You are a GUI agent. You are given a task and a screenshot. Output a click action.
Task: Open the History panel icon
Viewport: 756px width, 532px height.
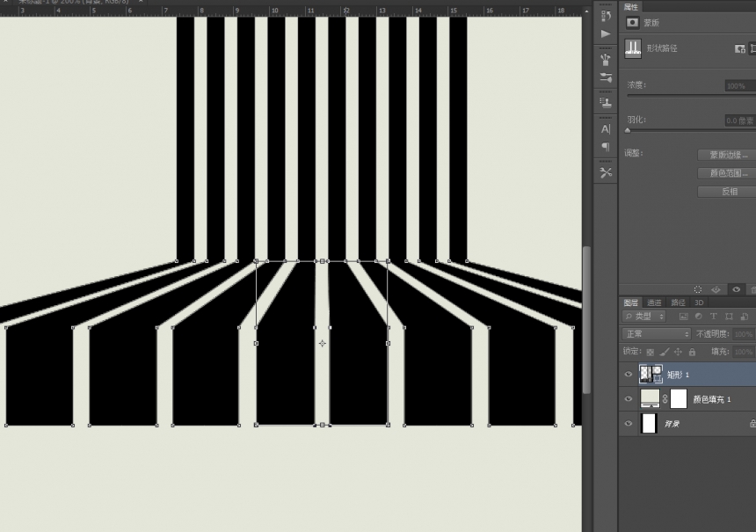606,16
